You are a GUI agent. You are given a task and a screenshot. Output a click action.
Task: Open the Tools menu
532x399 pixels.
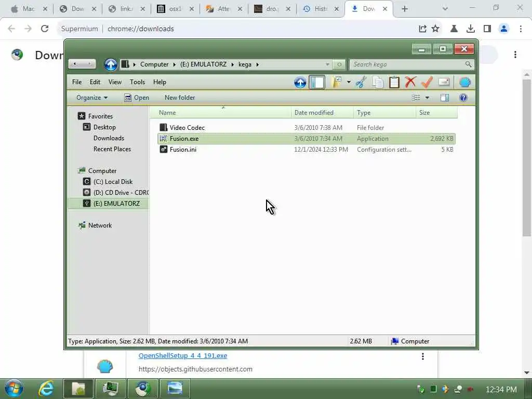[x=137, y=82]
